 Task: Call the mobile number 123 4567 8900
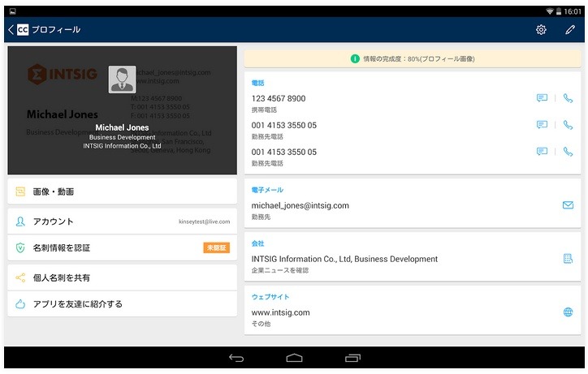tap(569, 98)
